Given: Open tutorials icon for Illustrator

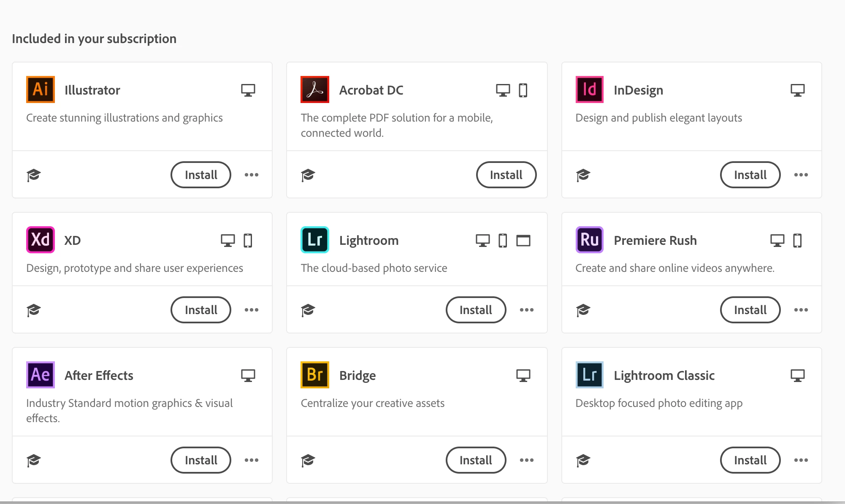Looking at the screenshot, I should pyautogui.click(x=34, y=175).
